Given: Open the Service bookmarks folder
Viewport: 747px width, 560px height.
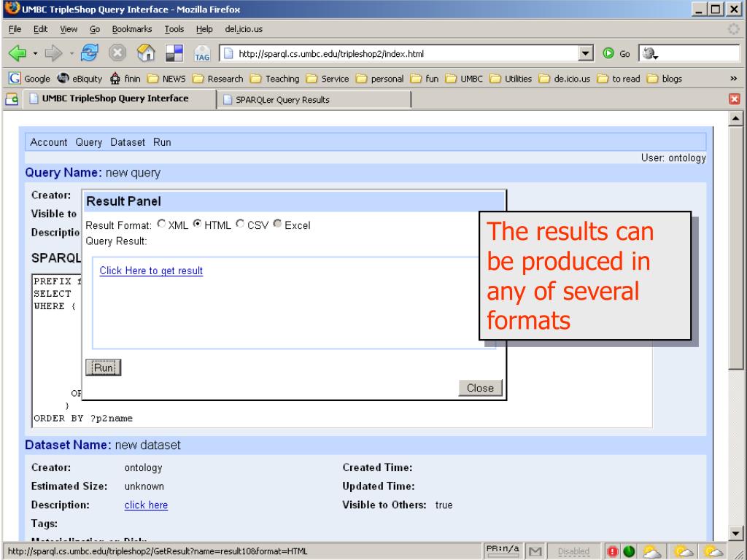Looking at the screenshot, I should (x=328, y=79).
